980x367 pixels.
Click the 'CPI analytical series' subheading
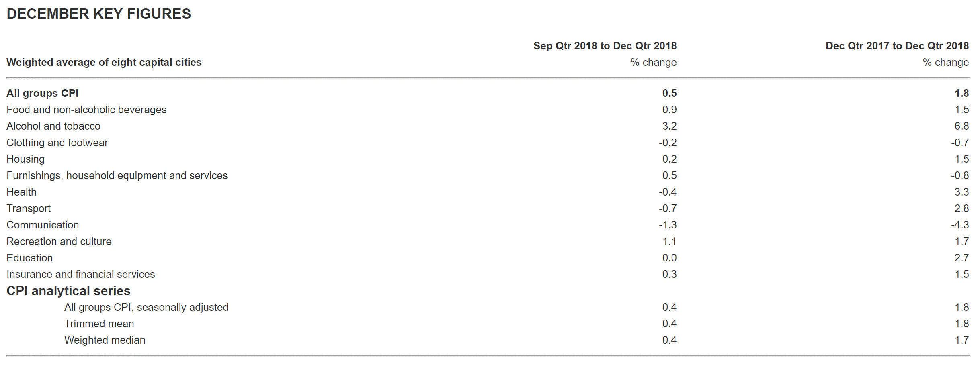pos(68,291)
